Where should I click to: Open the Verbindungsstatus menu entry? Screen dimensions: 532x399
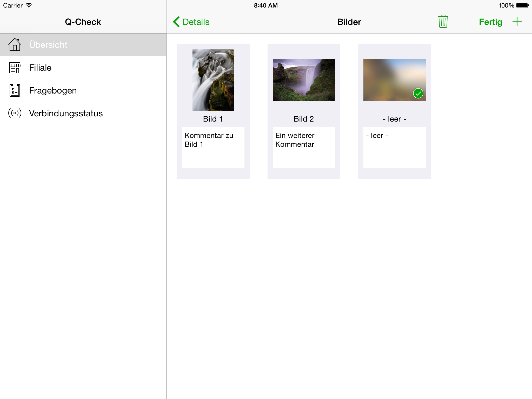click(83, 113)
